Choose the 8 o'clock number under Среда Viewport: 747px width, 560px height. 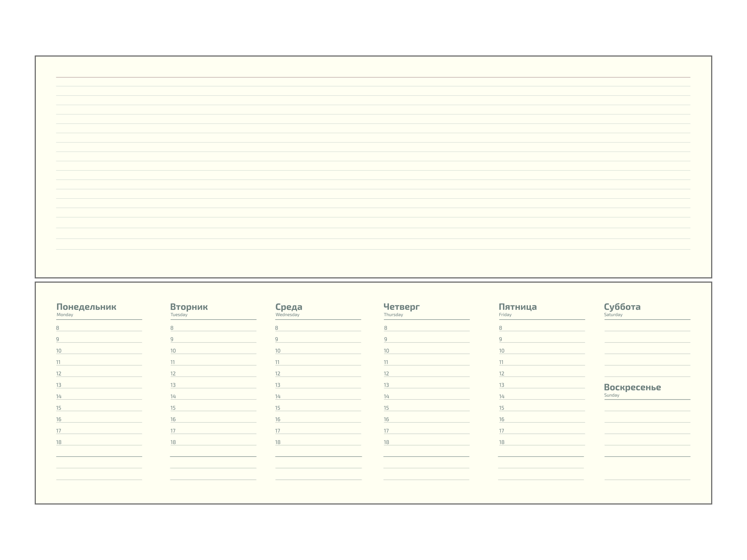[x=277, y=328]
